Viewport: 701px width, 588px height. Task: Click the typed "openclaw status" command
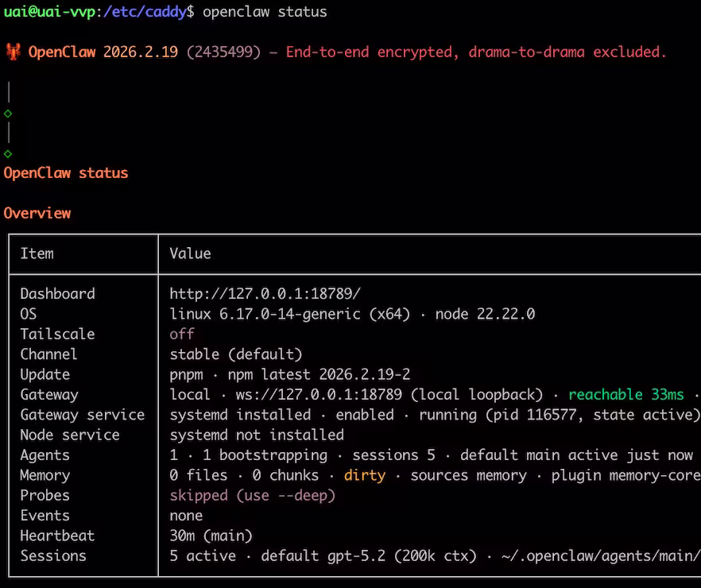(265, 12)
